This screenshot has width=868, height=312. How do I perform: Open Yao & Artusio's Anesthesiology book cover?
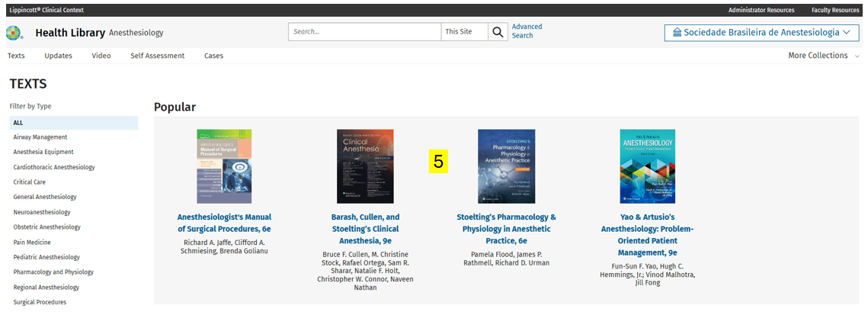pyautogui.click(x=648, y=166)
